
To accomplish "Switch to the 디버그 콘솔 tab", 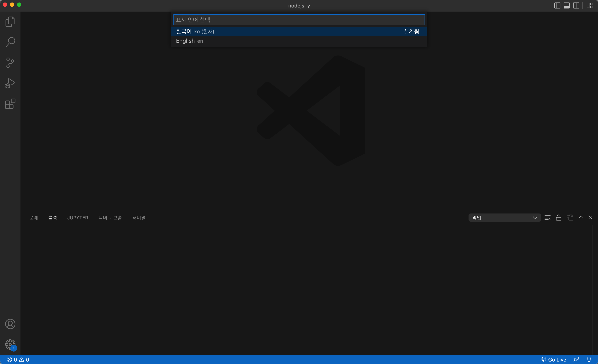I will click(x=110, y=218).
